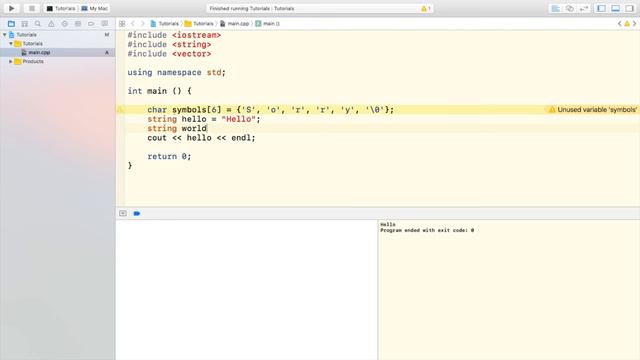Click on the 'return 0;' line
The height and width of the screenshot is (360, 640).
pyautogui.click(x=169, y=156)
